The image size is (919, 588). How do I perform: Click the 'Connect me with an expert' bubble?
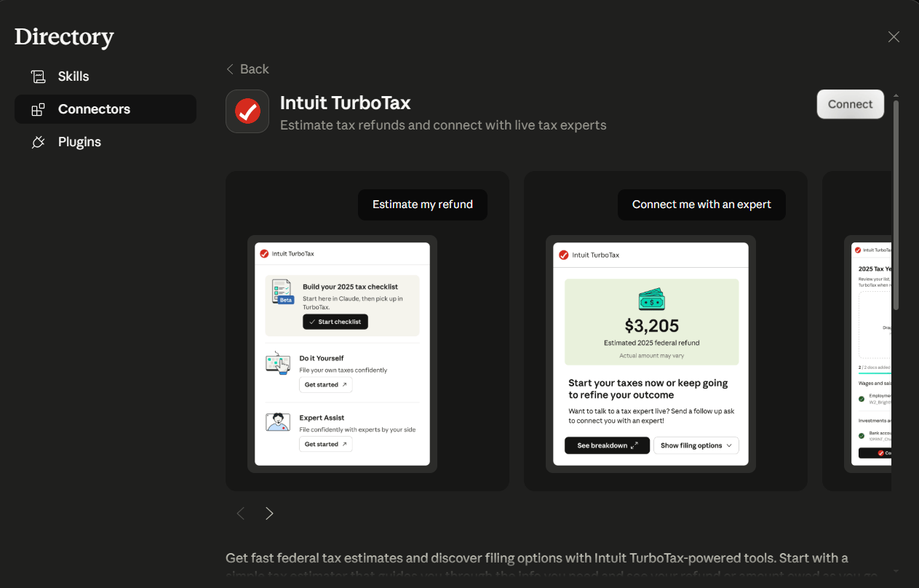(x=701, y=204)
